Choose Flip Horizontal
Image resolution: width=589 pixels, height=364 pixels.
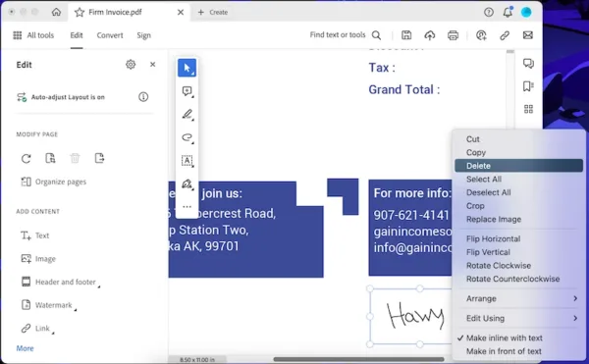[x=518, y=238]
